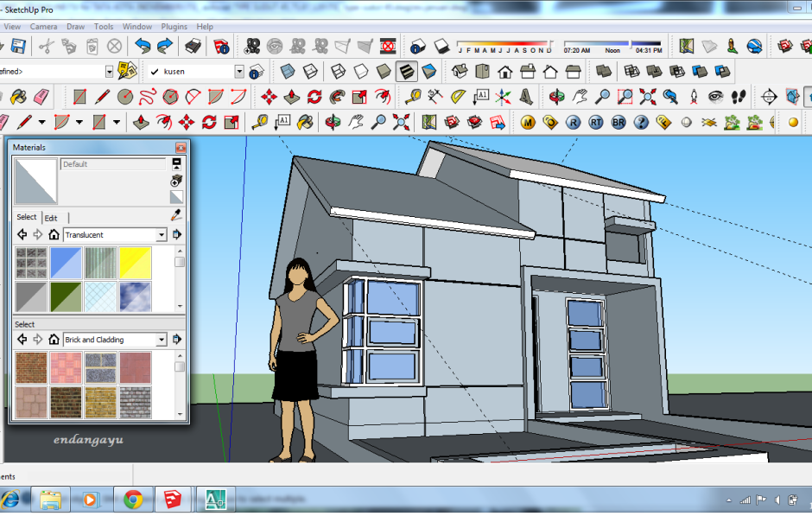Switch to the Edit tab in Materials
812x516 pixels.
[50, 217]
